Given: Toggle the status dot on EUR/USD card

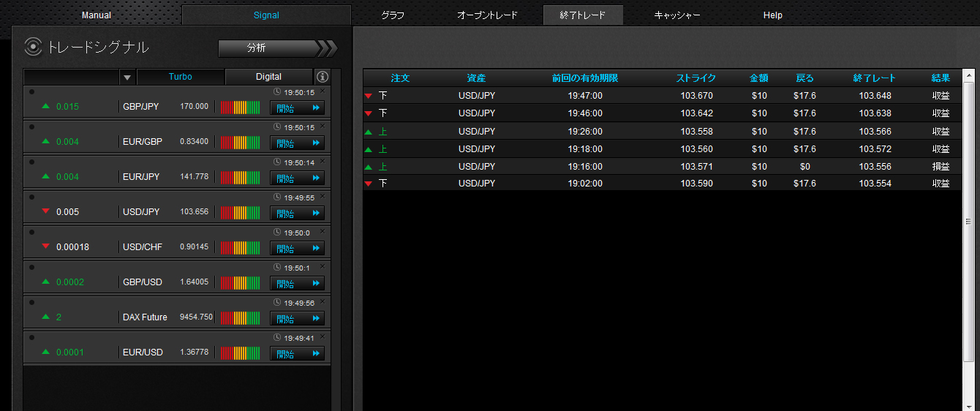Looking at the screenshot, I should pyautogui.click(x=31, y=337).
